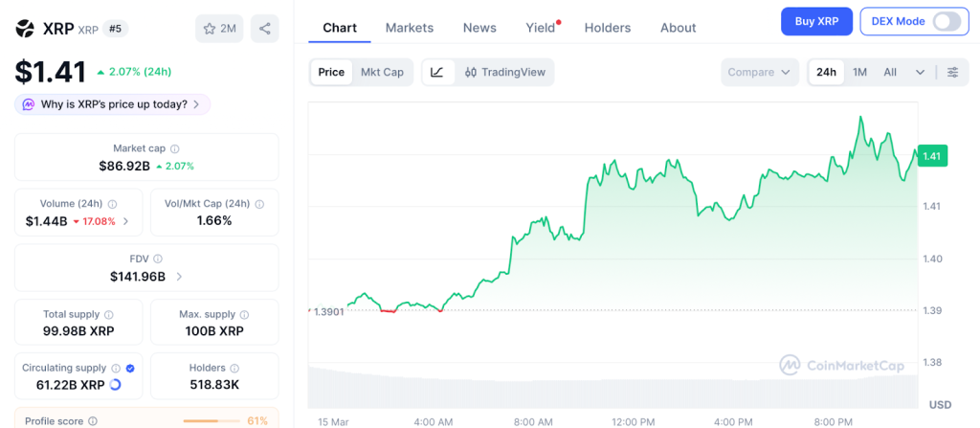980x428 pixels.
Task: Click the Buy XRP button
Action: (815, 21)
